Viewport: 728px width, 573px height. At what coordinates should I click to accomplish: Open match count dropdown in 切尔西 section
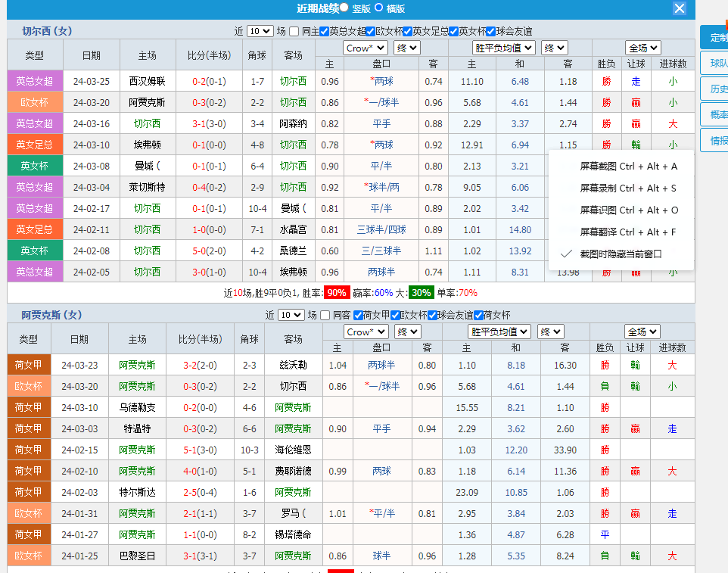[x=259, y=31]
